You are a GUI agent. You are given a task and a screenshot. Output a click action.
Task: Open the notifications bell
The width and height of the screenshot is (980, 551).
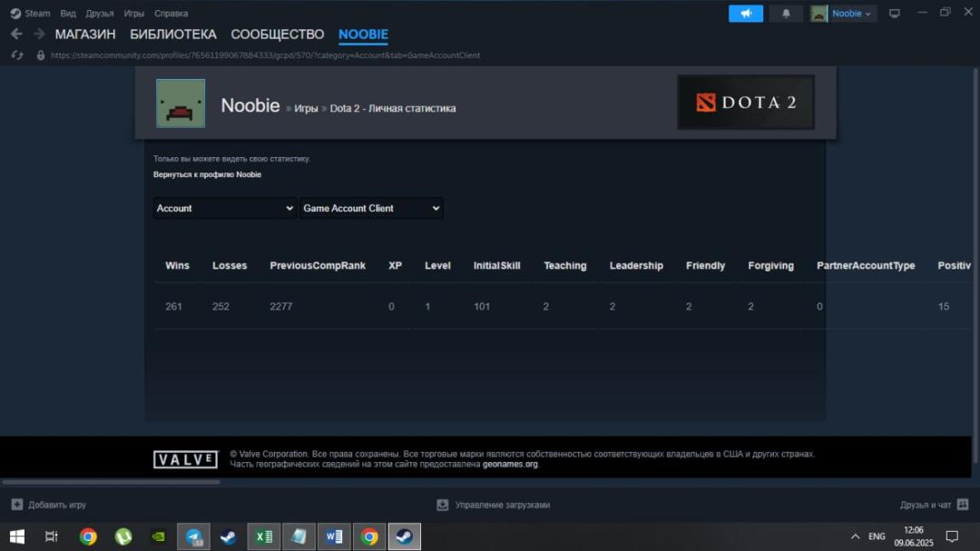(786, 13)
